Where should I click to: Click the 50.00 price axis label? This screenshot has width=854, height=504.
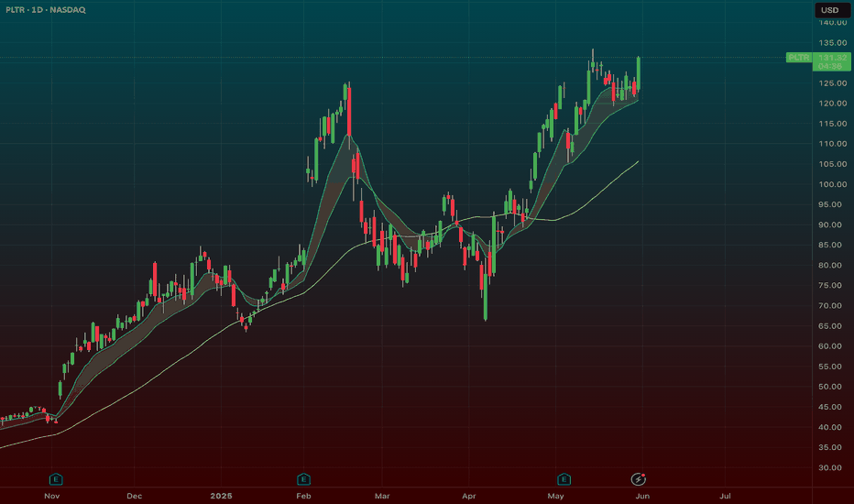point(830,387)
